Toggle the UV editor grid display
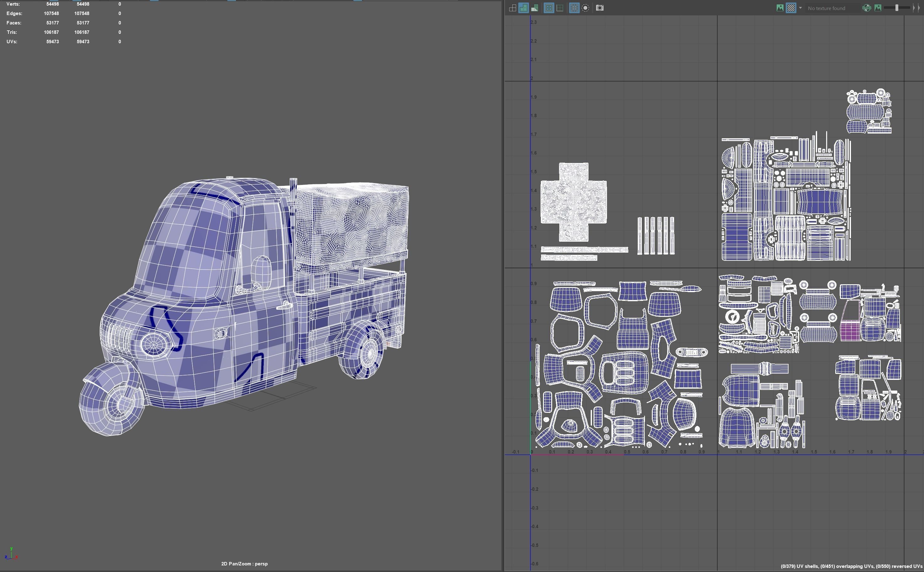This screenshot has width=924, height=572. pos(574,8)
